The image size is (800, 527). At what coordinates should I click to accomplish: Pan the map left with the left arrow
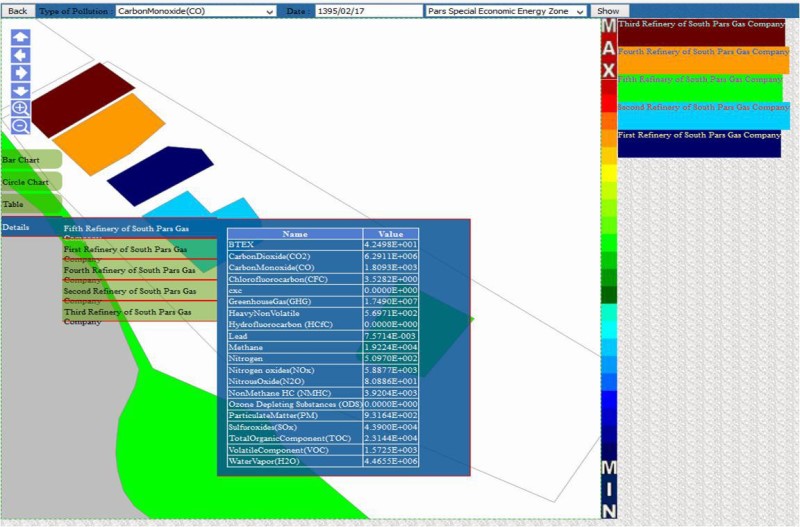[x=20, y=55]
